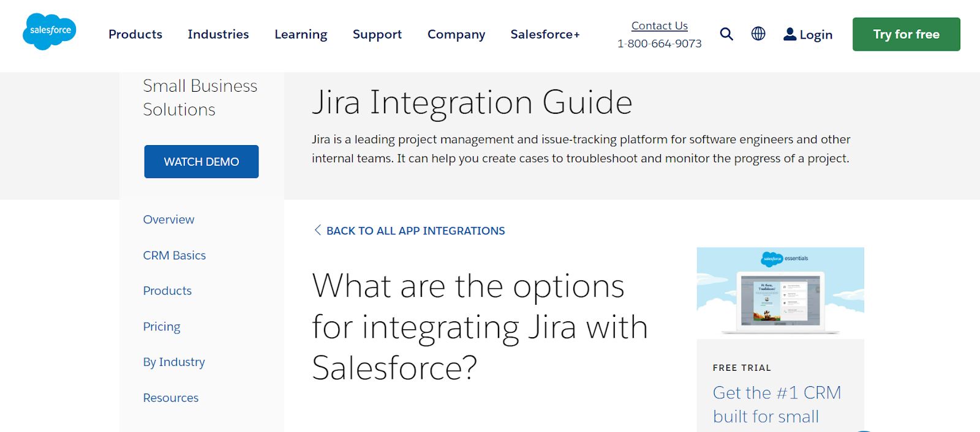980x432 pixels.
Task: Expand the Learning menu
Action: point(301,34)
